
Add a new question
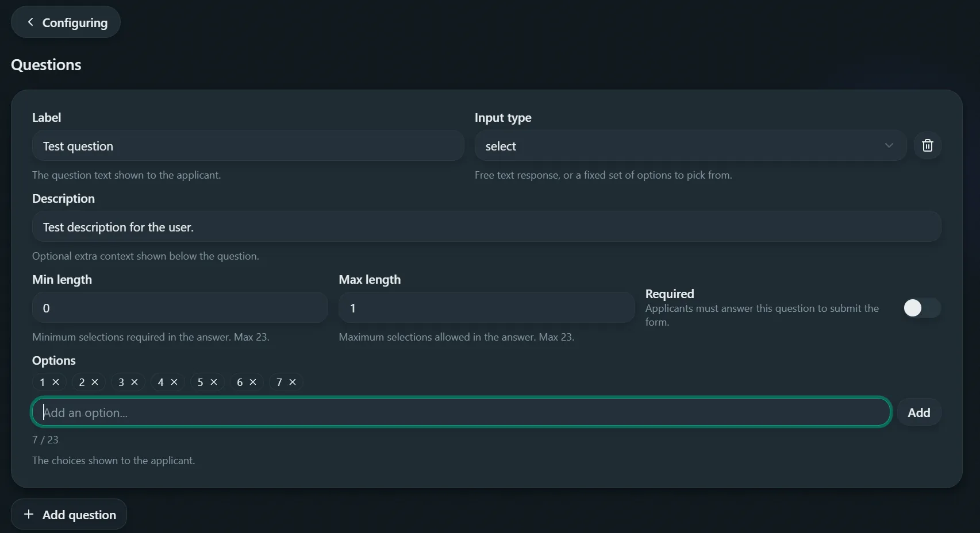(x=69, y=515)
